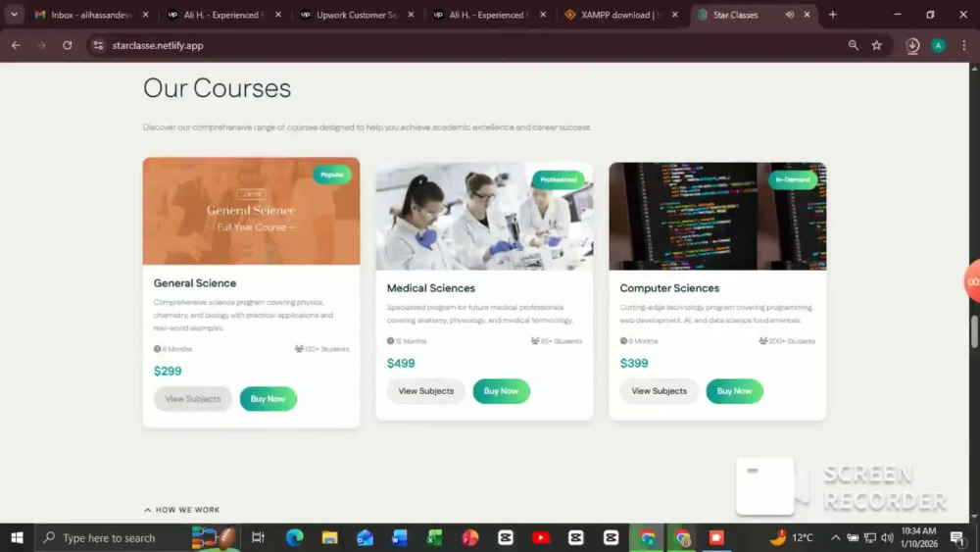Open the red screen recorder taskbar icon
Screen dimensions: 980x552
pos(716,537)
